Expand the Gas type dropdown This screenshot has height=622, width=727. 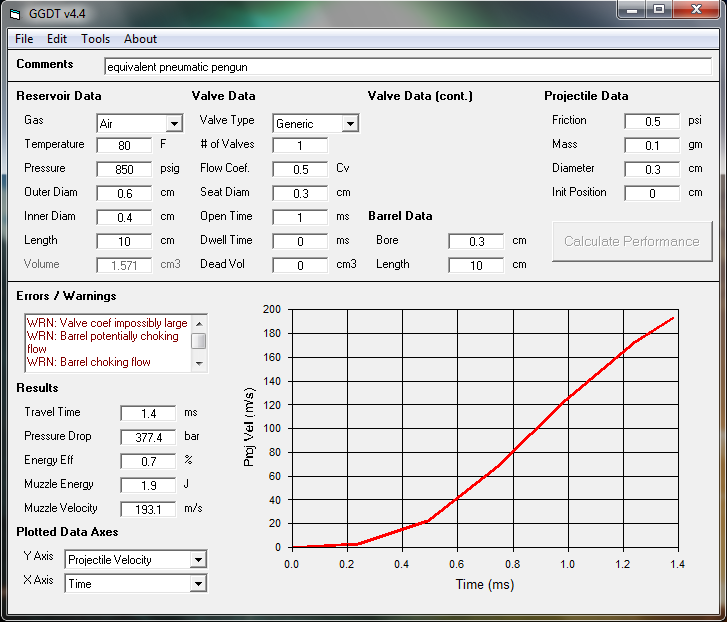174,124
